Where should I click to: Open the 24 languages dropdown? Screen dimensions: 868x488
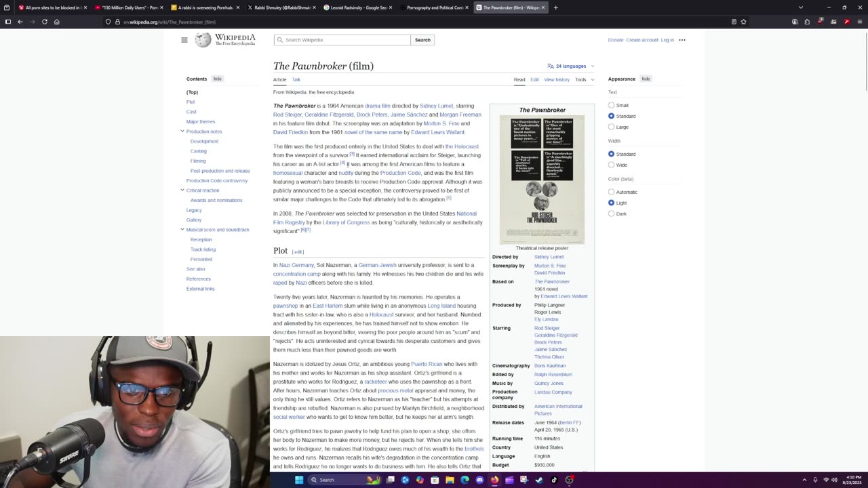(x=570, y=66)
